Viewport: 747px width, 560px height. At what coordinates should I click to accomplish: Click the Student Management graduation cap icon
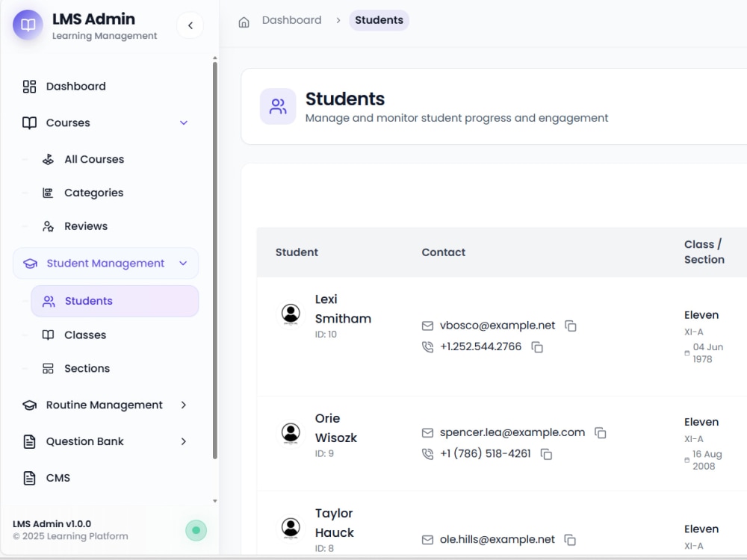pos(30,264)
